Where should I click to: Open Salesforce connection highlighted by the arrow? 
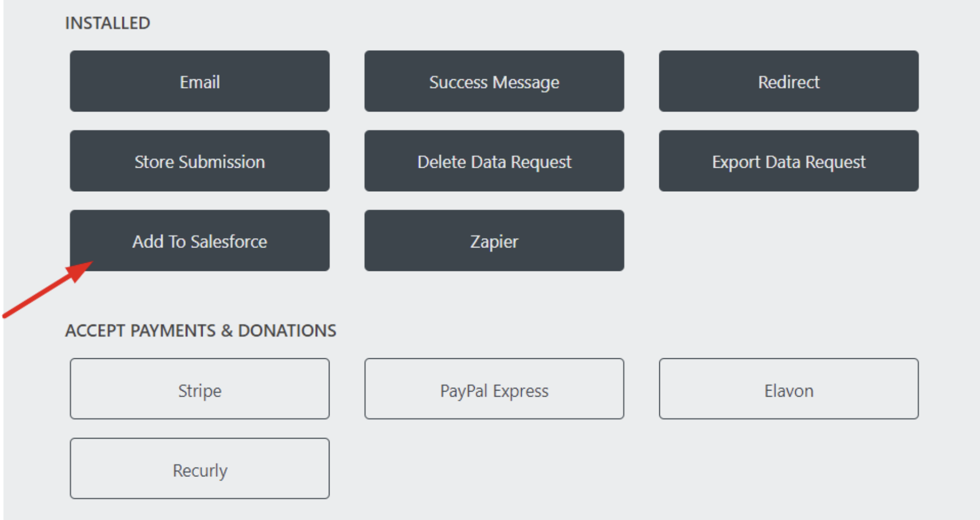click(x=199, y=241)
